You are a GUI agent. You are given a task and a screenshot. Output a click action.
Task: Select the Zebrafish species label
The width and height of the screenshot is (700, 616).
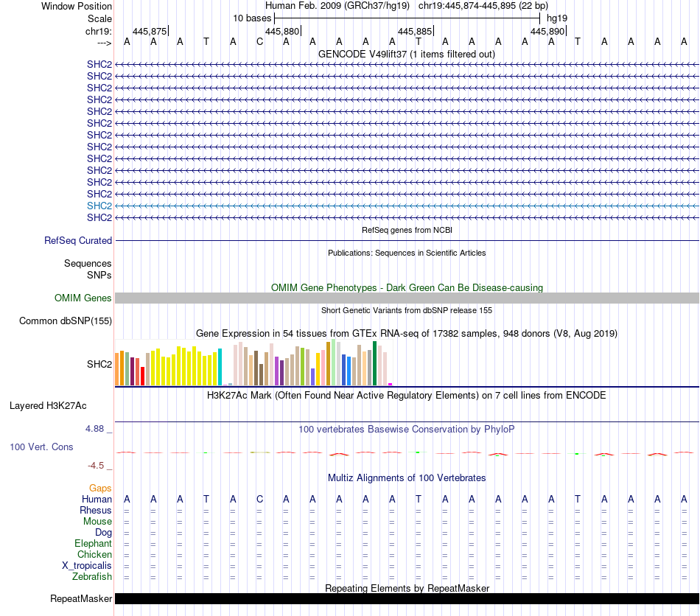pyautogui.click(x=91, y=577)
